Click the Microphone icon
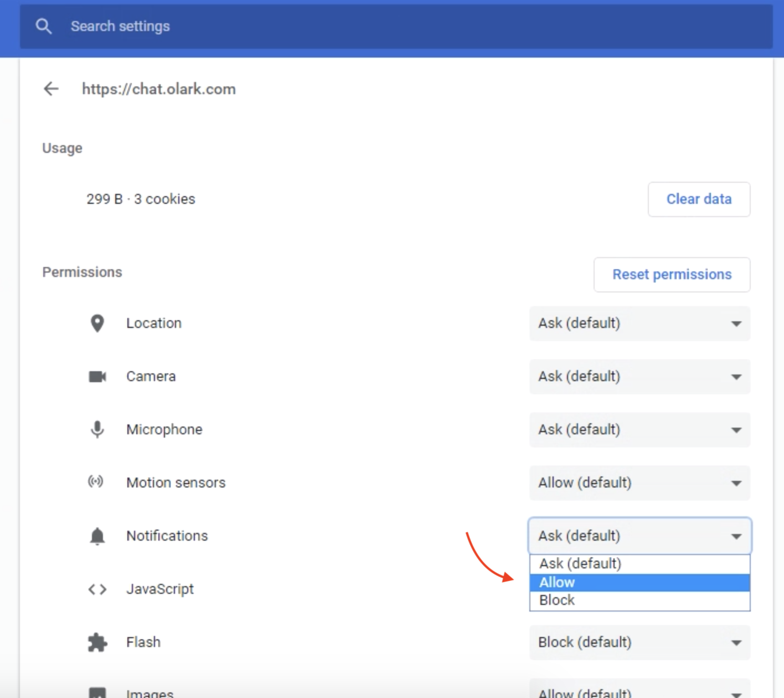 point(97,429)
